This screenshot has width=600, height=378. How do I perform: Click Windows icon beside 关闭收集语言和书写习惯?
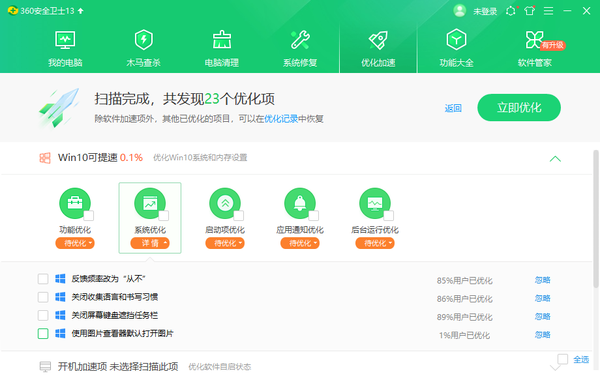pyautogui.click(x=60, y=297)
